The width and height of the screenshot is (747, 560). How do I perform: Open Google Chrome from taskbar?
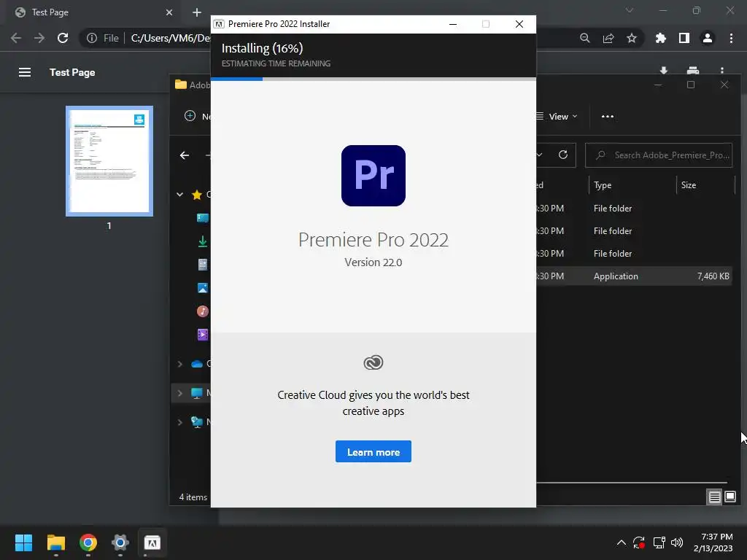88,542
